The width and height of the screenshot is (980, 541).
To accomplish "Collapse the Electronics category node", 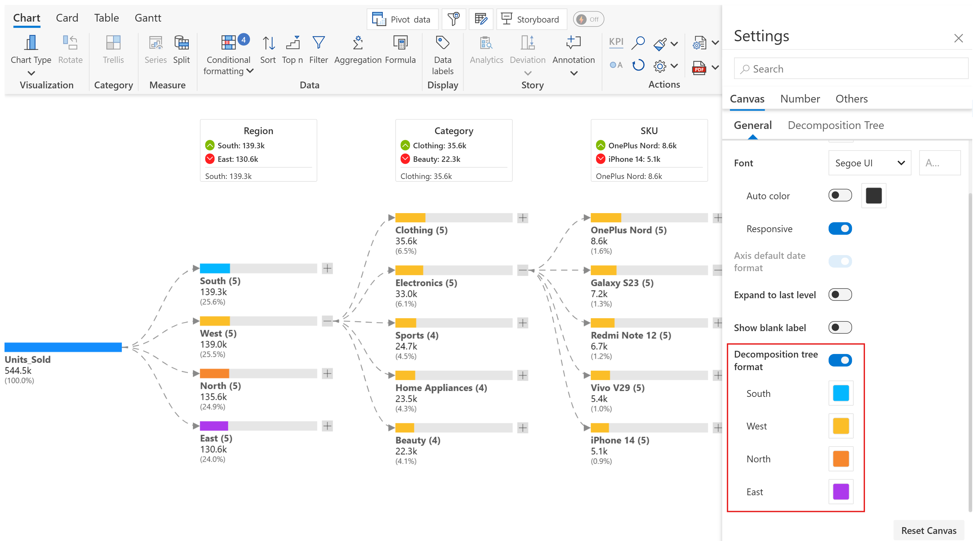I will point(522,270).
